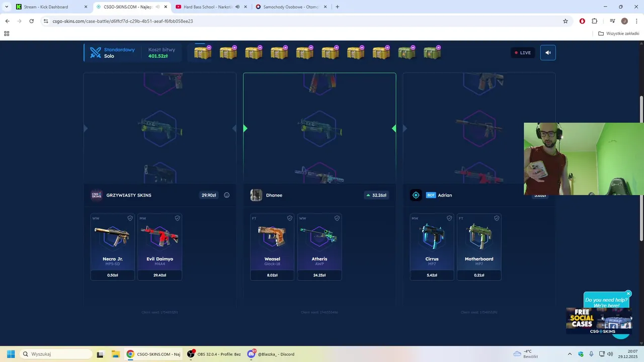Screen dimensions: 644x362
Task: Click the 24.23zł price on Atheris
Action: point(319,276)
